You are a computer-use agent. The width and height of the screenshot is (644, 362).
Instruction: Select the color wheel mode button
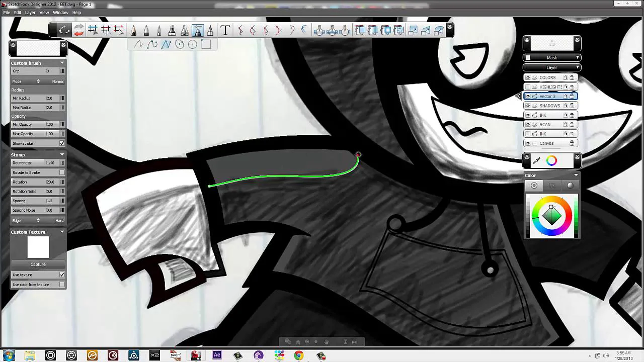click(x=534, y=186)
